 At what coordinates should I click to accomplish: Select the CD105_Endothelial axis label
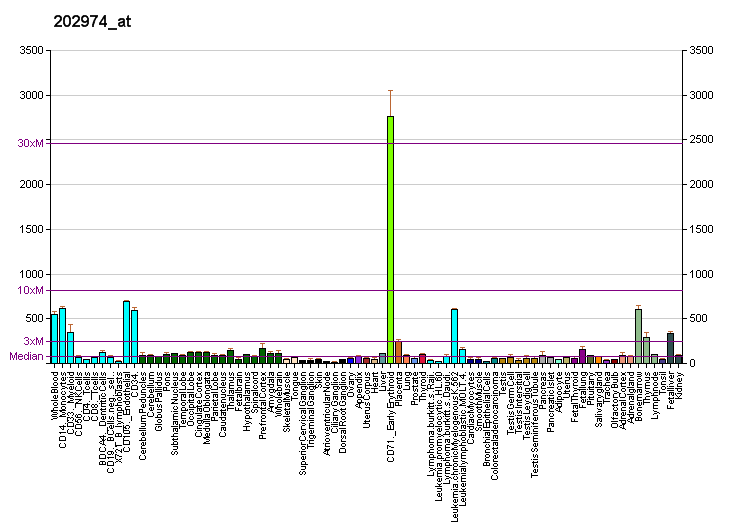click(127, 412)
